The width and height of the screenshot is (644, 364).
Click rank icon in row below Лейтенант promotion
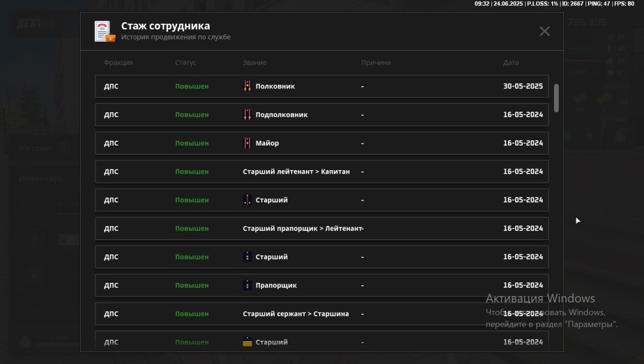pos(247,257)
